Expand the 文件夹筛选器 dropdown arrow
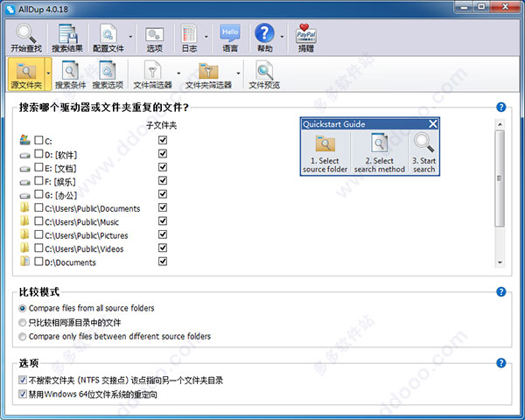525x420 pixels. [238, 73]
